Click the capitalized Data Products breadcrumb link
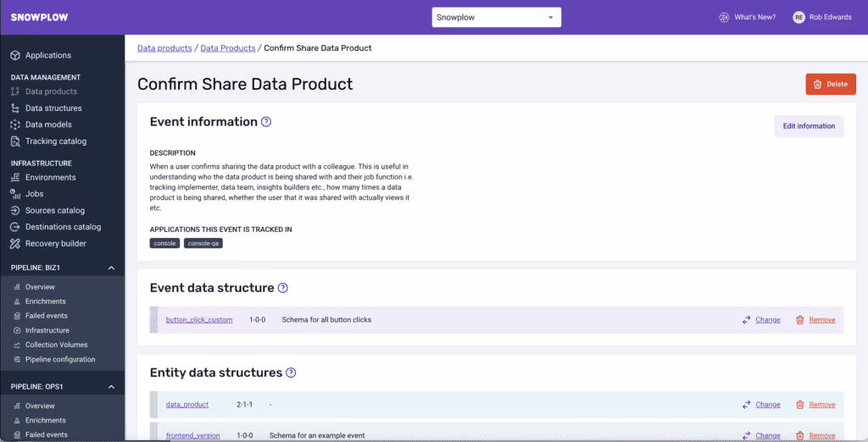Viewport: 868px width, 442px height. 228,48
